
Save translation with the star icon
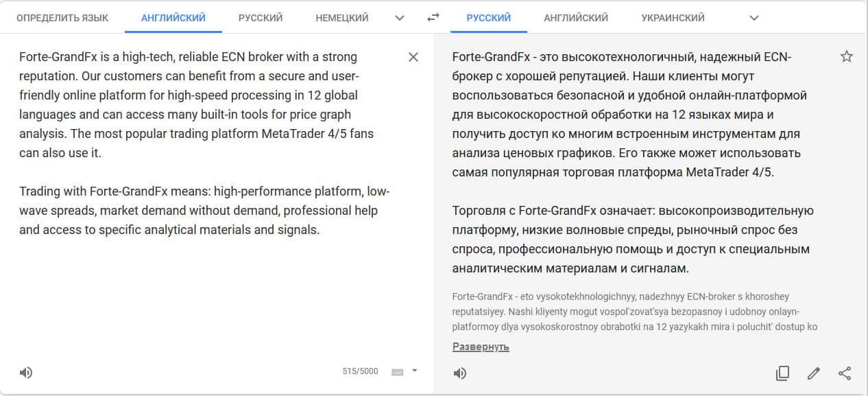click(x=847, y=56)
